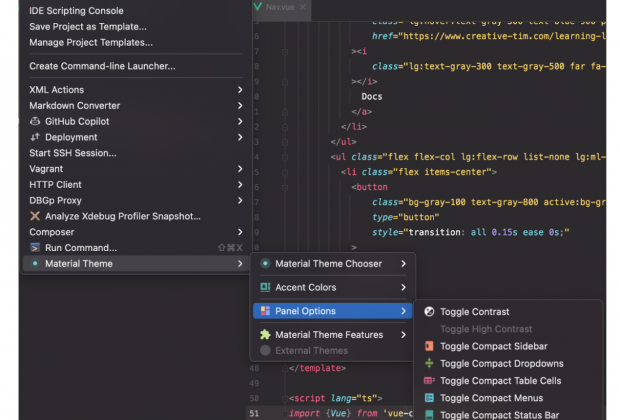Expand the Vagrant submenu arrow
The width and height of the screenshot is (620, 420).
[240, 169]
